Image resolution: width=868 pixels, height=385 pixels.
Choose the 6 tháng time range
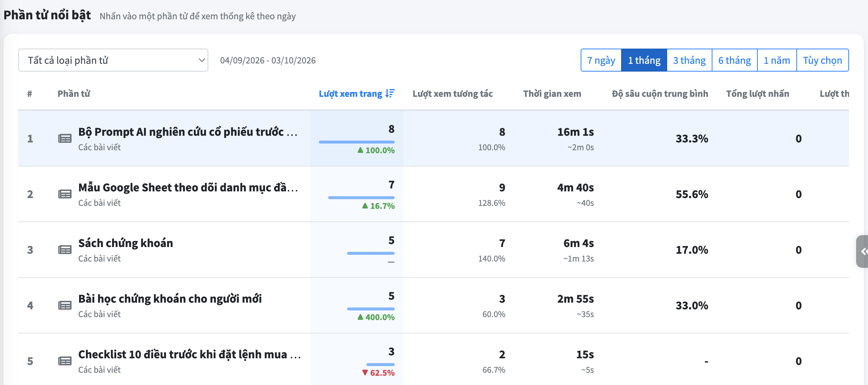pyautogui.click(x=735, y=60)
